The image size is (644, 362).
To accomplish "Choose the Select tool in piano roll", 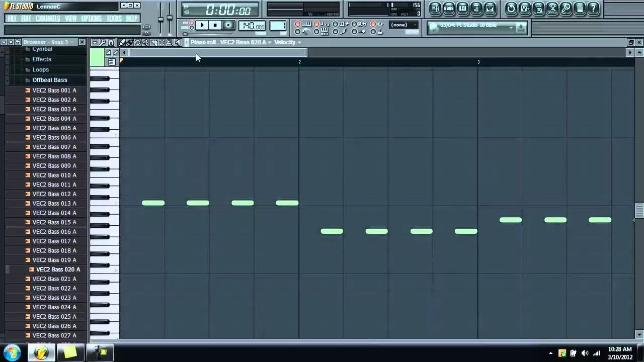I will (x=162, y=42).
